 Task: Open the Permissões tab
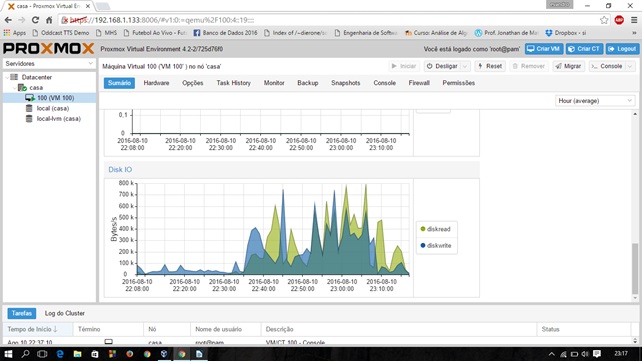(458, 83)
